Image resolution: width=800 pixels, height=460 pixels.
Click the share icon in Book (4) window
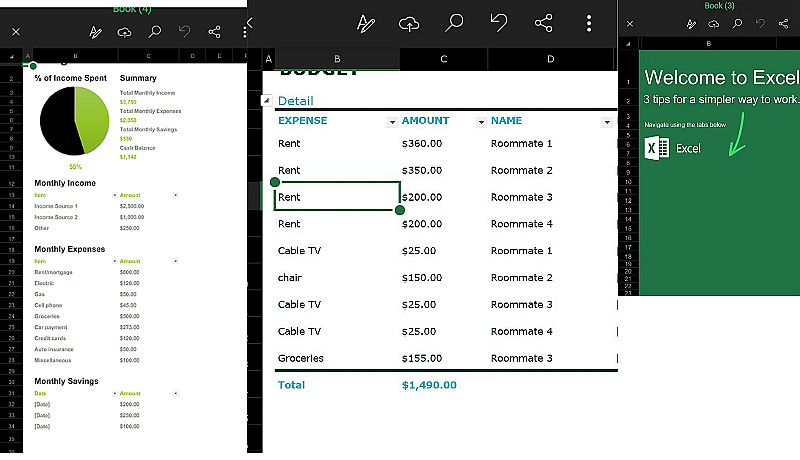click(x=214, y=32)
